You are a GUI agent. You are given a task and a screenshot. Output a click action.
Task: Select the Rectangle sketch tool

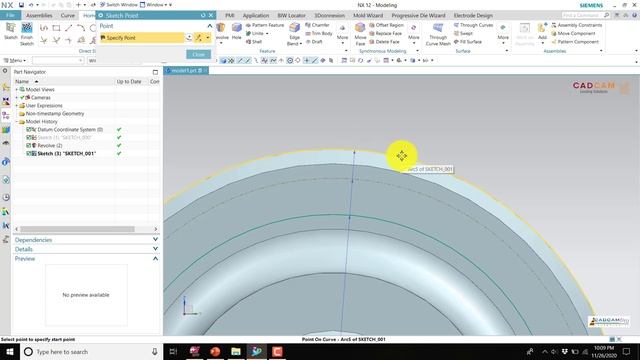pyautogui.click(x=56, y=28)
